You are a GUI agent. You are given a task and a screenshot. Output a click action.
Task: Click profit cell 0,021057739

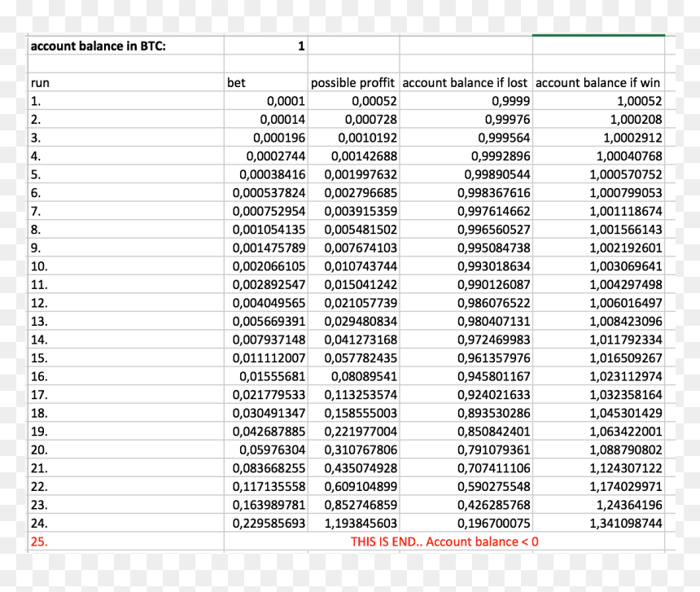(x=353, y=303)
